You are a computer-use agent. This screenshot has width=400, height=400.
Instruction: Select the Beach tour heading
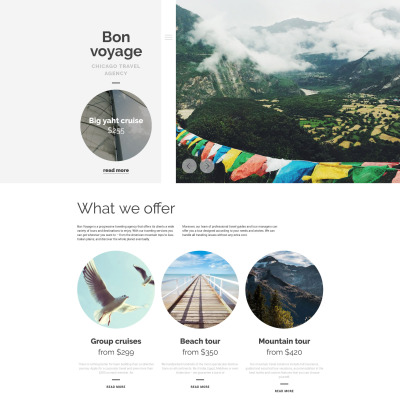pyautogui.click(x=200, y=341)
